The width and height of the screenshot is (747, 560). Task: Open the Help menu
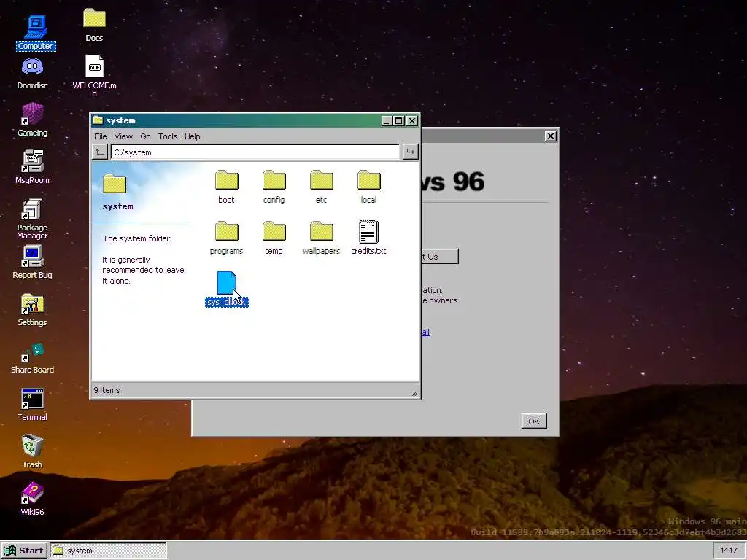pyautogui.click(x=193, y=136)
